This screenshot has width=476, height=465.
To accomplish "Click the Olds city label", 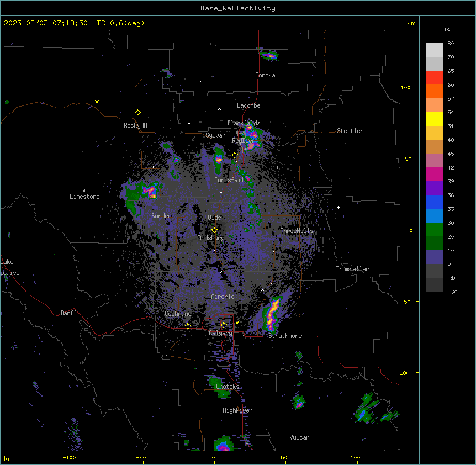I will [214, 218].
